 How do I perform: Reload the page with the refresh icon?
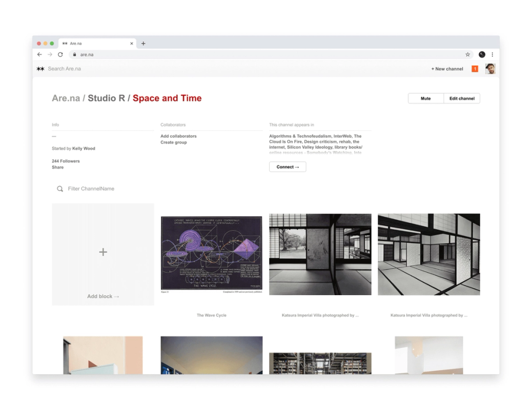click(x=60, y=54)
